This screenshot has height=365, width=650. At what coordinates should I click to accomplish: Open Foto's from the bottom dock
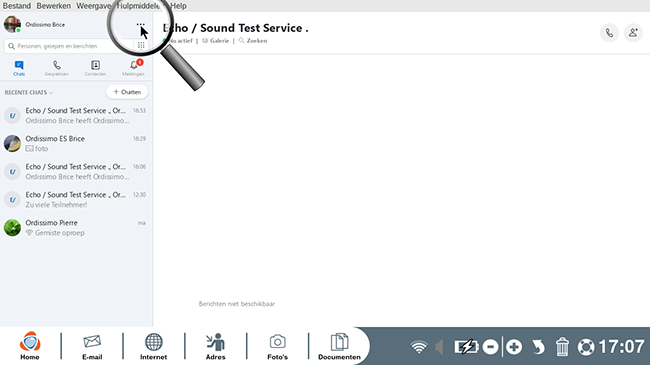coord(277,346)
